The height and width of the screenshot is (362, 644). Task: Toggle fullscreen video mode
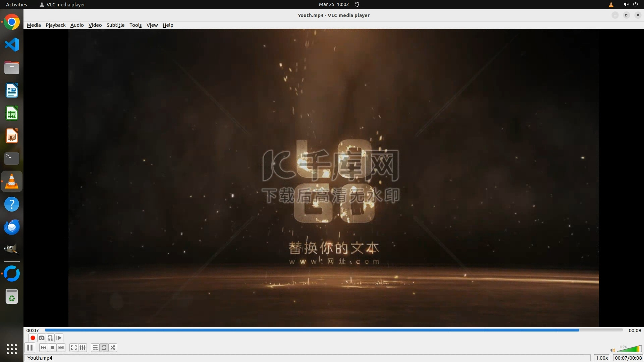point(74,348)
